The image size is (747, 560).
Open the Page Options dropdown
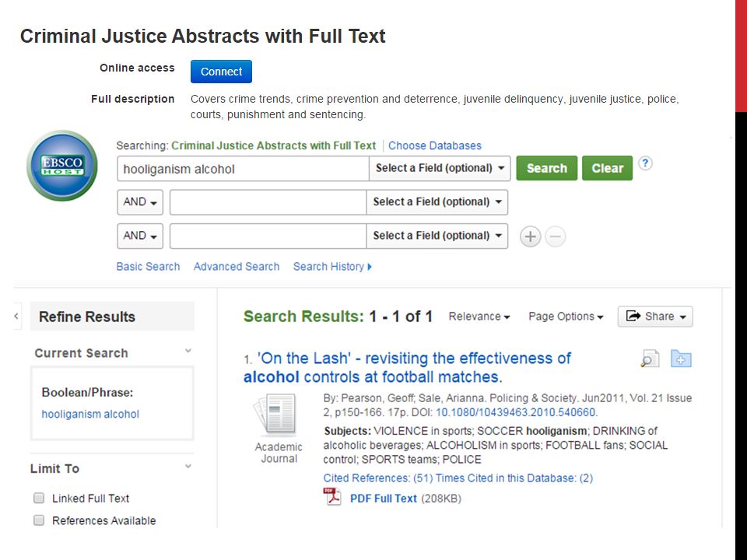[x=566, y=317]
